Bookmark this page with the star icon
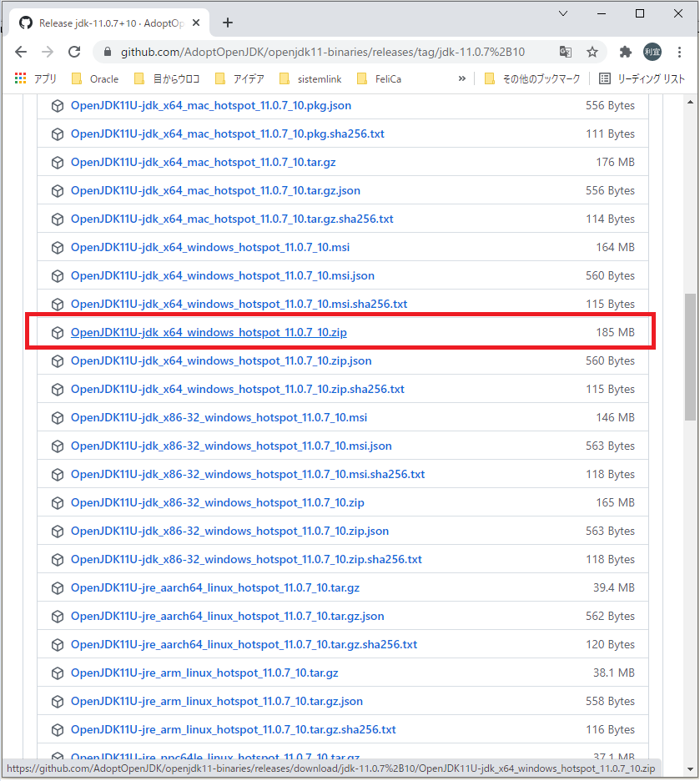Image resolution: width=700 pixels, height=781 pixels. point(592,51)
